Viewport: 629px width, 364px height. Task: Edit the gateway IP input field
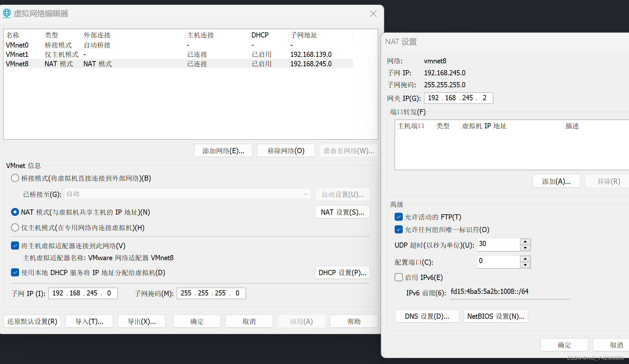pyautogui.click(x=458, y=98)
